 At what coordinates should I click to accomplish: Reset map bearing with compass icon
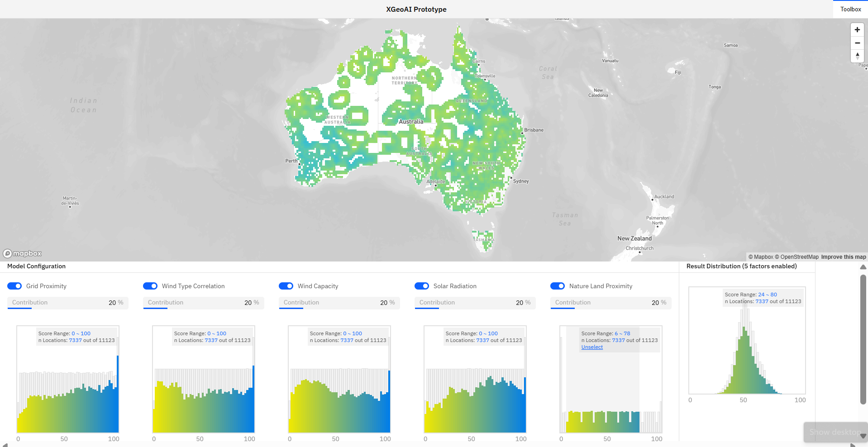click(857, 56)
